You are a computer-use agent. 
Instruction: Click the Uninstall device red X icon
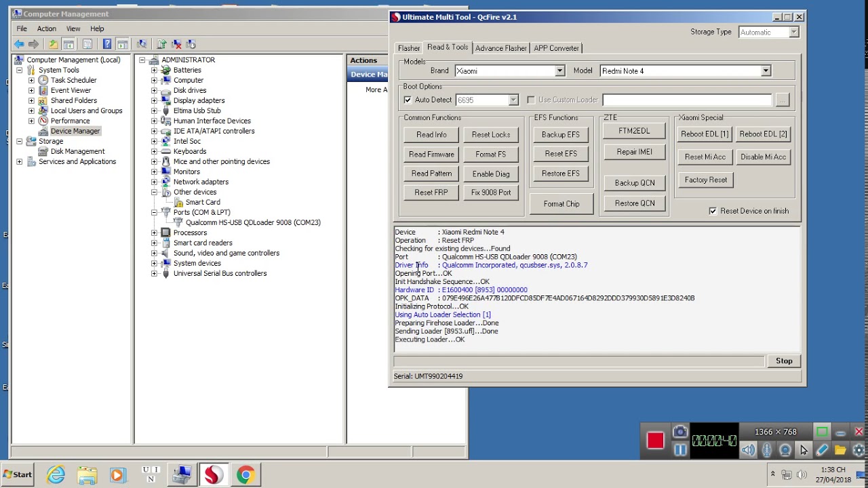point(177,44)
